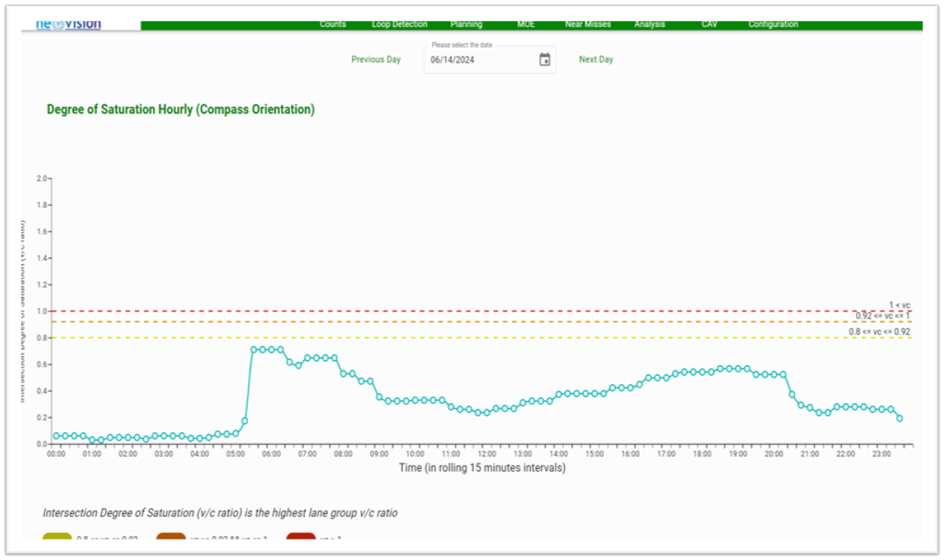Open the Planning menu
944x560 pixels.
[466, 24]
